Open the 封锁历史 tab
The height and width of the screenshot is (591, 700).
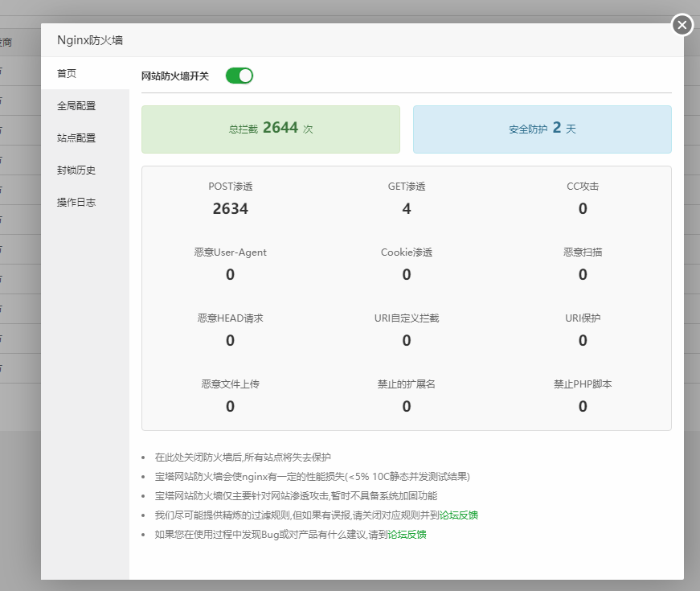click(85, 170)
